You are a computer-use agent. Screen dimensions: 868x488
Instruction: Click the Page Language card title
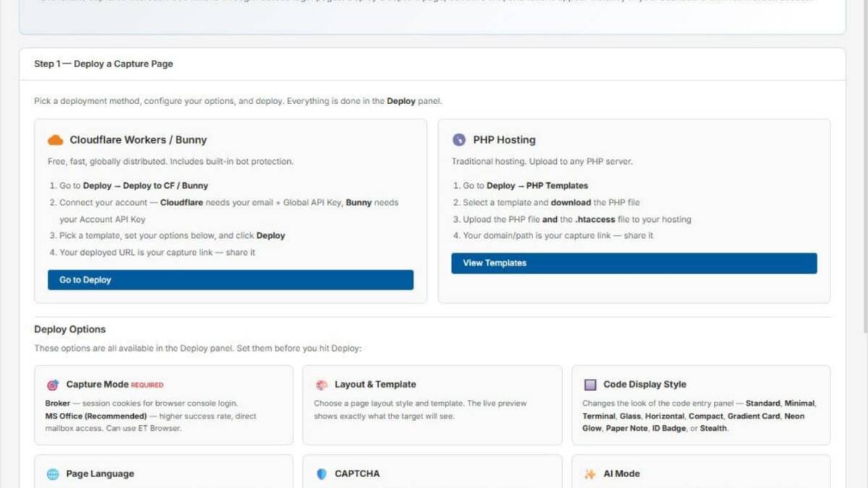pos(100,474)
